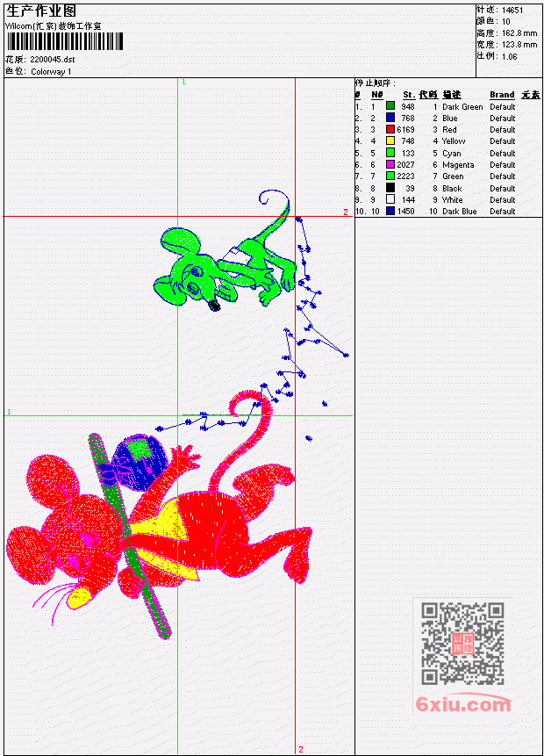
Task: Click the 'Brand' column header
Action: click(502, 95)
